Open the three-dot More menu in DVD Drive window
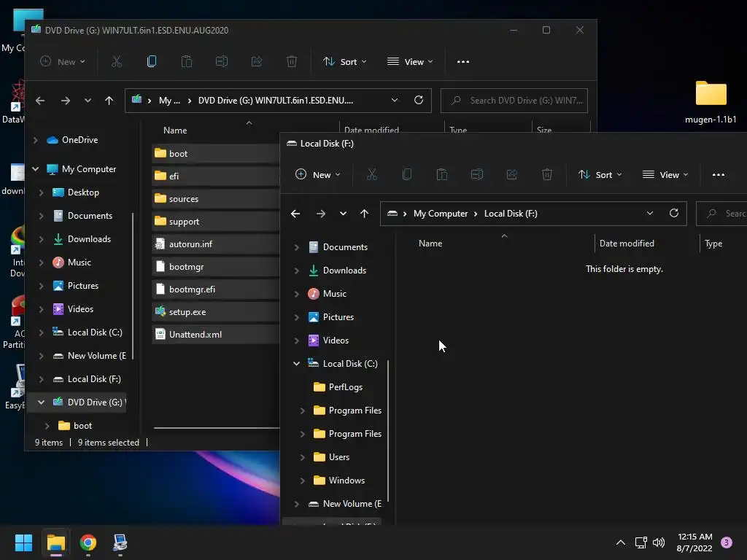This screenshot has width=747, height=560. click(x=463, y=61)
